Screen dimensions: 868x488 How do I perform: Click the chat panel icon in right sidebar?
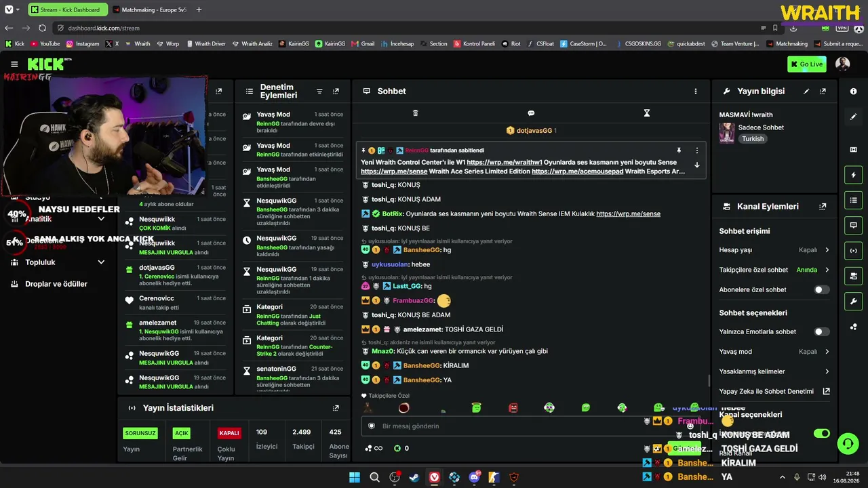(853, 225)
